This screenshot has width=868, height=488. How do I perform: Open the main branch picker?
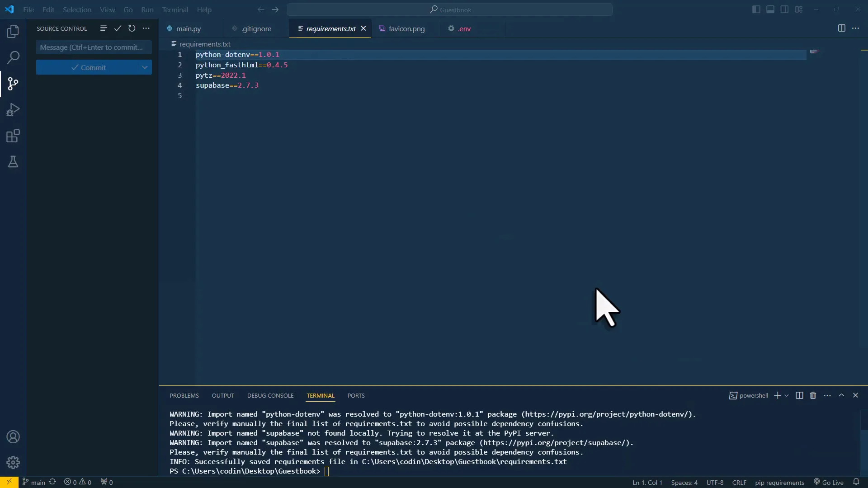[x=34, y=482]
